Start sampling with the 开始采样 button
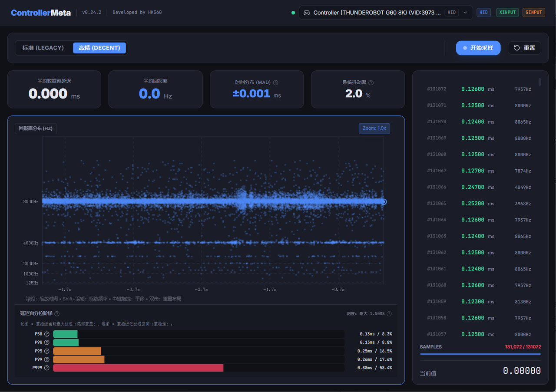This screenshot has width=556, height=392. click(478, 48)
